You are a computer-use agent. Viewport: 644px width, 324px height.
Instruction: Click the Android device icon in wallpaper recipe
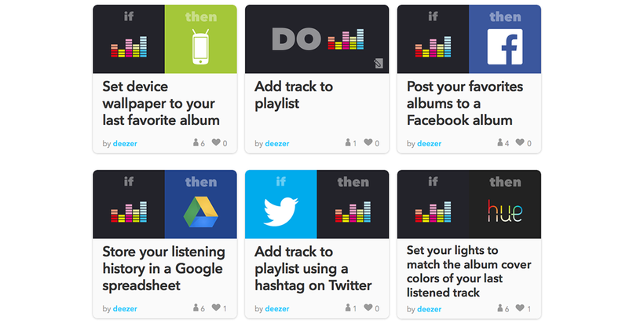click(200, 46)
